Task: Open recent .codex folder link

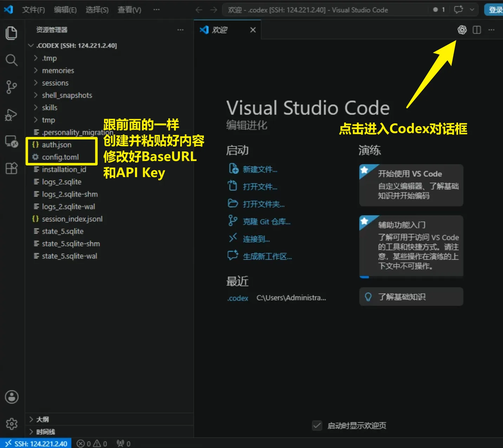Action: [238, 298]
